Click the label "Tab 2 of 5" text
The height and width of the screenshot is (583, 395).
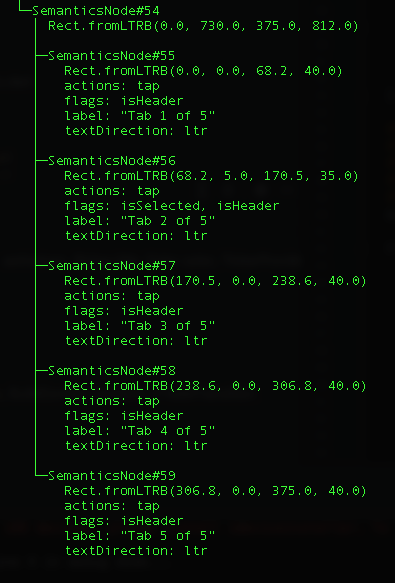tap(140, 220)
